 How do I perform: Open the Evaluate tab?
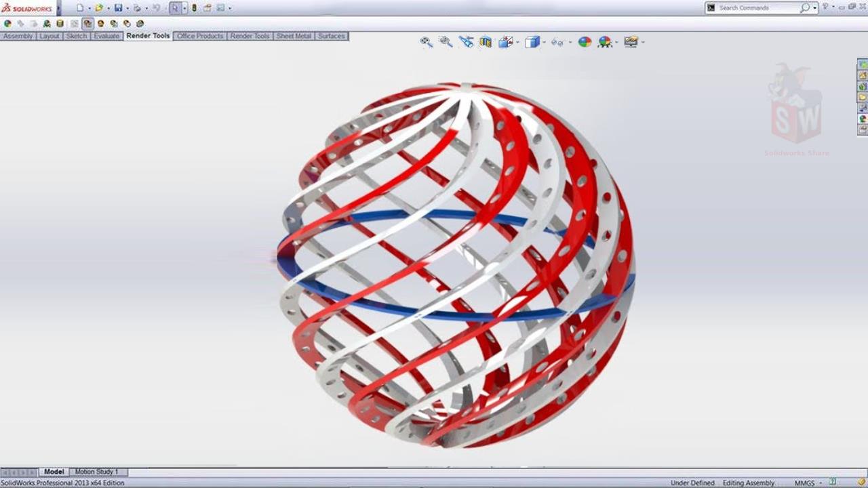106,36
